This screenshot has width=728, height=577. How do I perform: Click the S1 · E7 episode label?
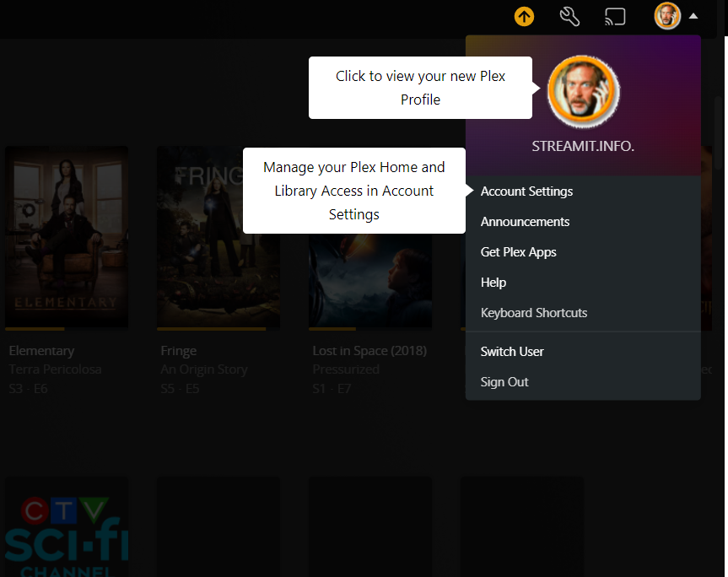coord(332,389)
